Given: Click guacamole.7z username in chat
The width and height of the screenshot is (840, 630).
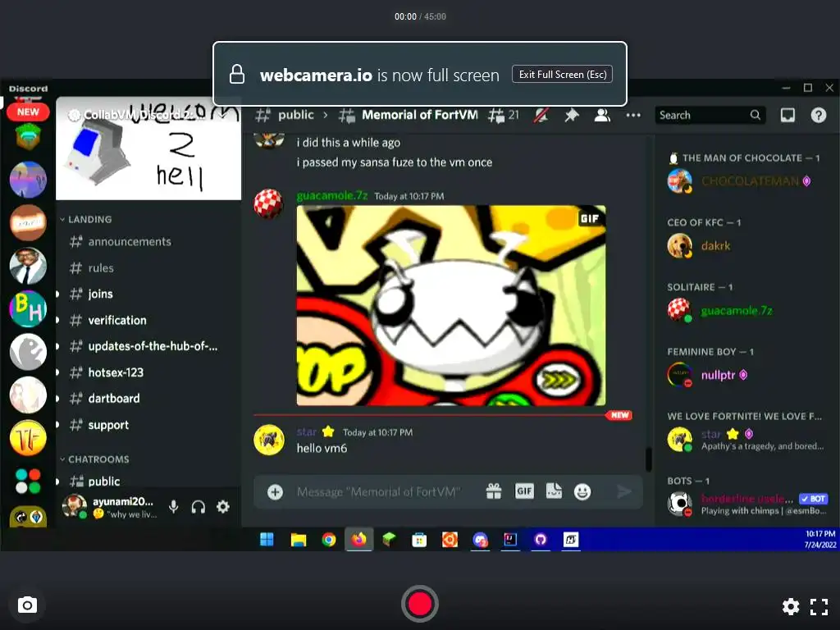Looking at the screenshot, I should point(332,195).
